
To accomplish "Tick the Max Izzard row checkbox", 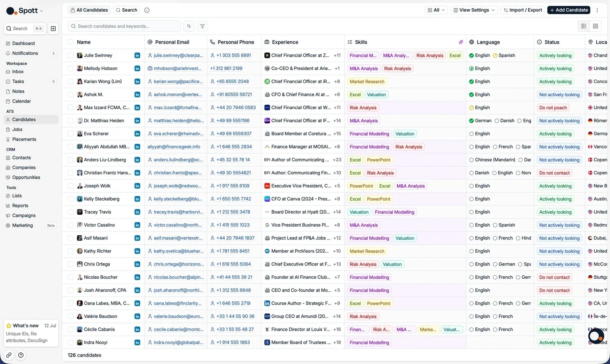I will [x=71, y=108].
